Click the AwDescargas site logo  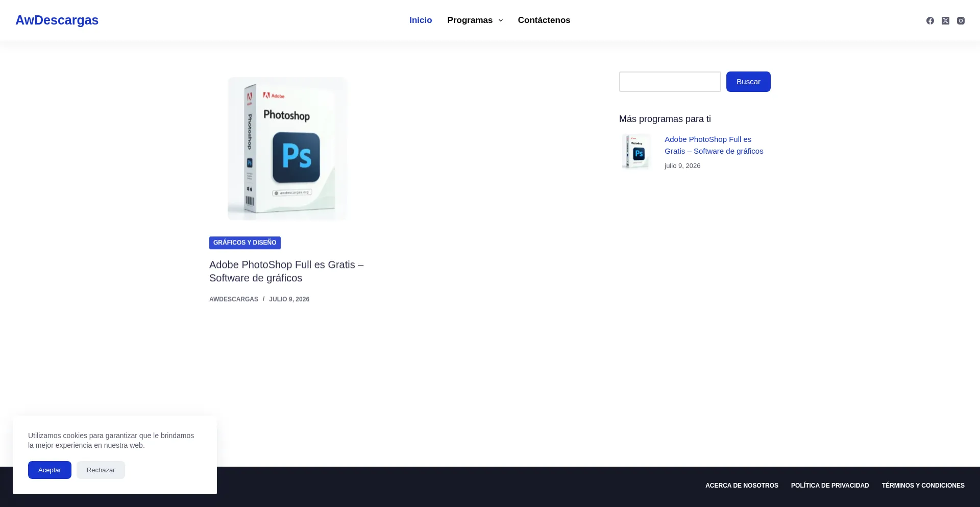pyautogui.click(x=57, y=20)
